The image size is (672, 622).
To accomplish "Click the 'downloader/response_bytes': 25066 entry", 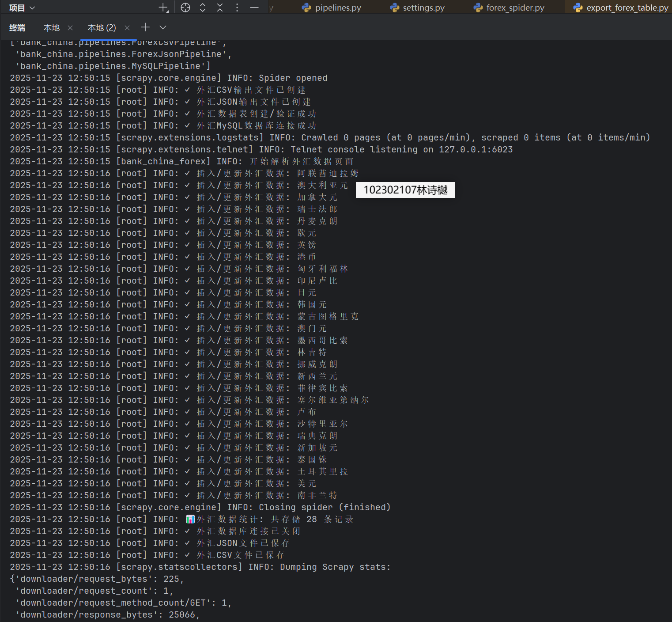I will click(108, 614).
